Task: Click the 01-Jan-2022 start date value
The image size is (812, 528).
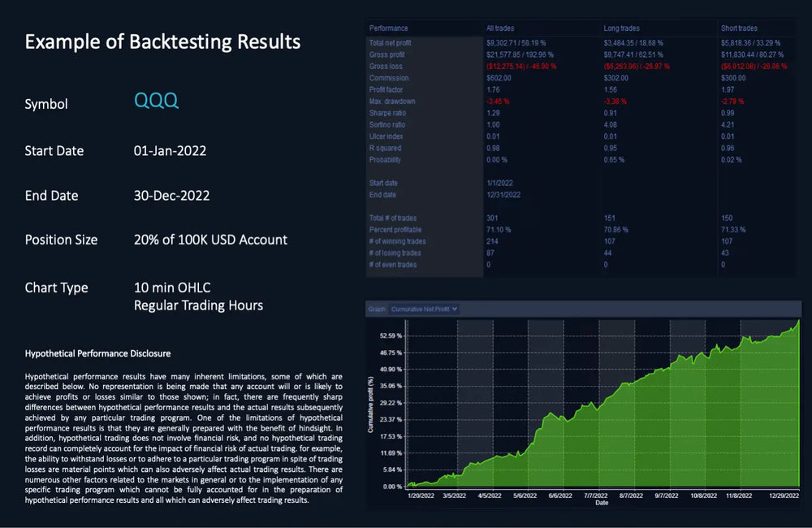Action: pyautogui.click(x=170, y=151)
